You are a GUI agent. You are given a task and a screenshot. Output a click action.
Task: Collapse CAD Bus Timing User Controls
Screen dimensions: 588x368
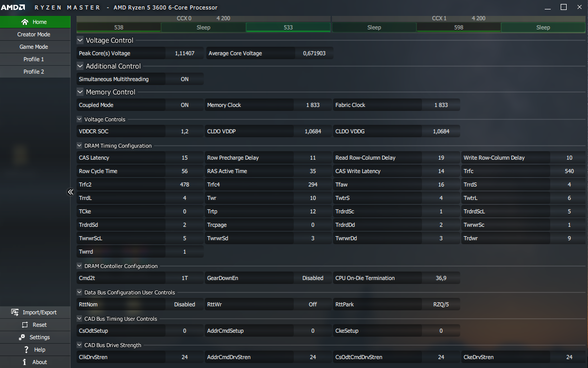pyautogui.click(x=79, y=318)
